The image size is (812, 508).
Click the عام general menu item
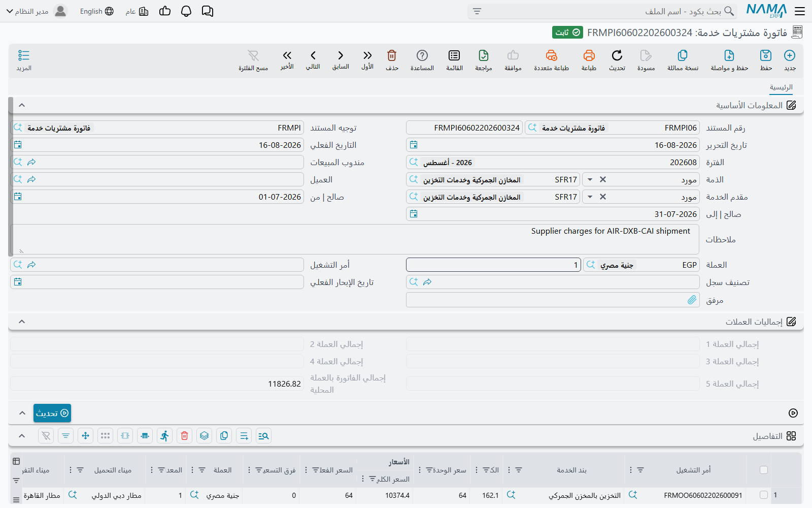(x=137, y=11)
